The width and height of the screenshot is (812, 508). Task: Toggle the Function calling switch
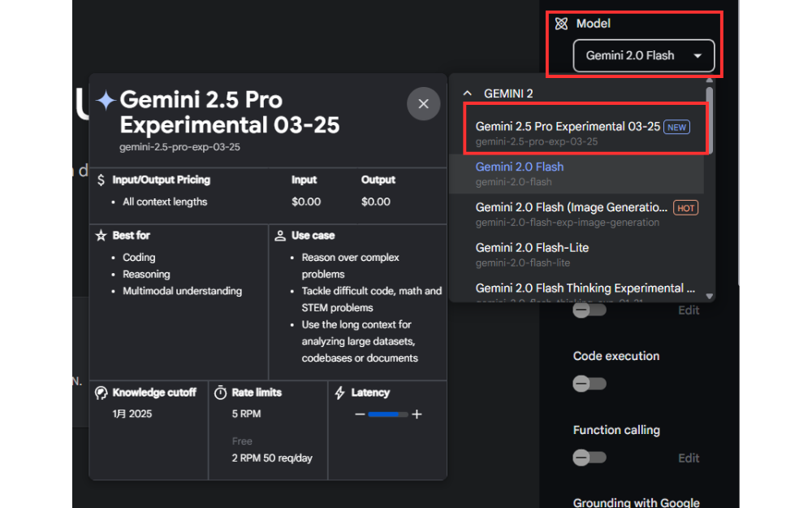pos(589,458)
